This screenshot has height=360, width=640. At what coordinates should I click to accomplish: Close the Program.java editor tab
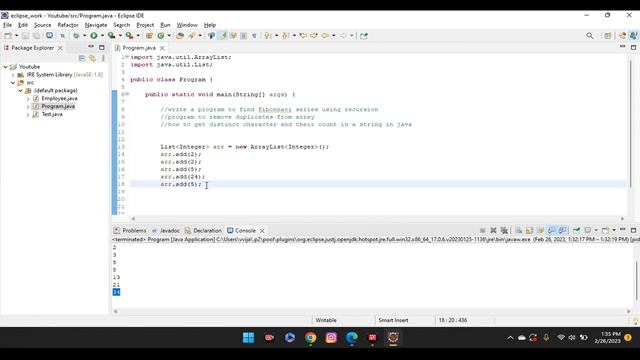tap(162, 48)
